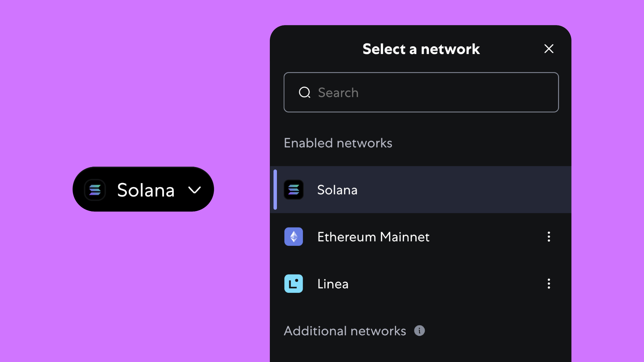Click the Solana icon in the network list
The height and width of the screenshot is (362, 644).
pyautogui.click(x=294, y=190)
